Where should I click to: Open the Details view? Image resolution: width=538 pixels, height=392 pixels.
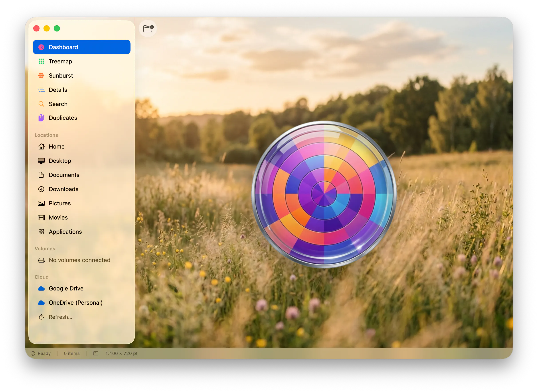[82, 90]
